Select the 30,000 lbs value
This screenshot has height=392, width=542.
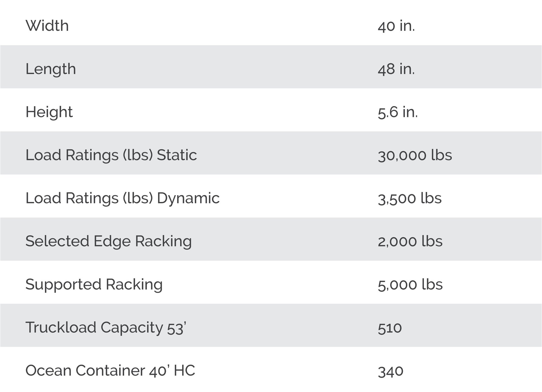point(415,155)
